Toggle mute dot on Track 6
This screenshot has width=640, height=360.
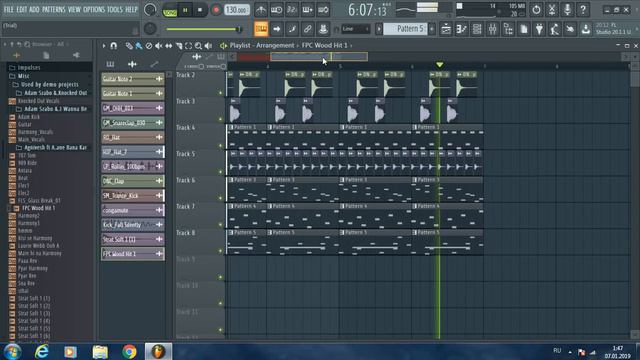[220, 198]
